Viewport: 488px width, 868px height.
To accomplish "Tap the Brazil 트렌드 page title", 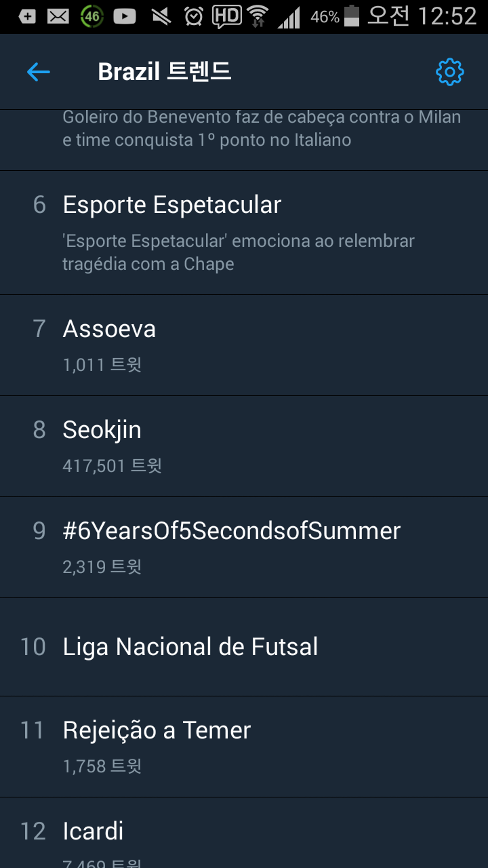I will pyautogui.click(x=165, y=71).
